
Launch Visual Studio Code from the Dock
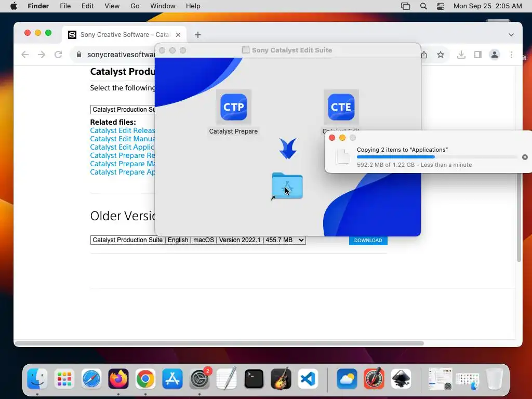(308, 379)
